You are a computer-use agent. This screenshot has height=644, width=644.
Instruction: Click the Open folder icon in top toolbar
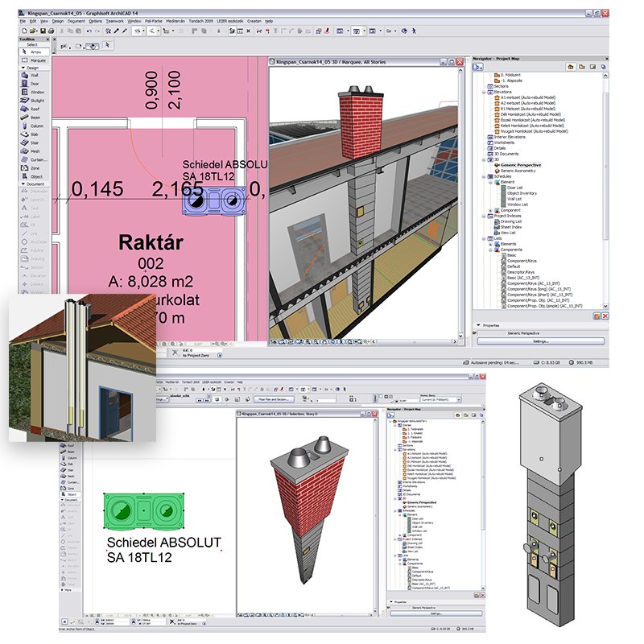coord(33,31)
